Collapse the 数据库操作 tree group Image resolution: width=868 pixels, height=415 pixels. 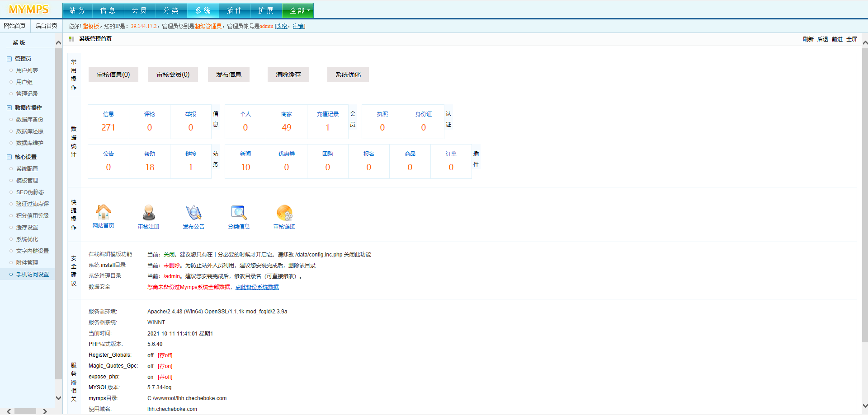[x=9, y=108]
